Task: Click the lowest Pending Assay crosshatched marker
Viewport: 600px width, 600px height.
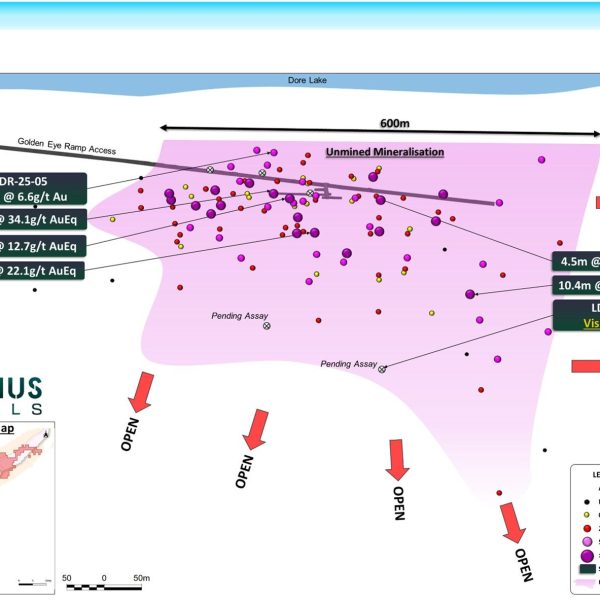Action: [382, 369]
